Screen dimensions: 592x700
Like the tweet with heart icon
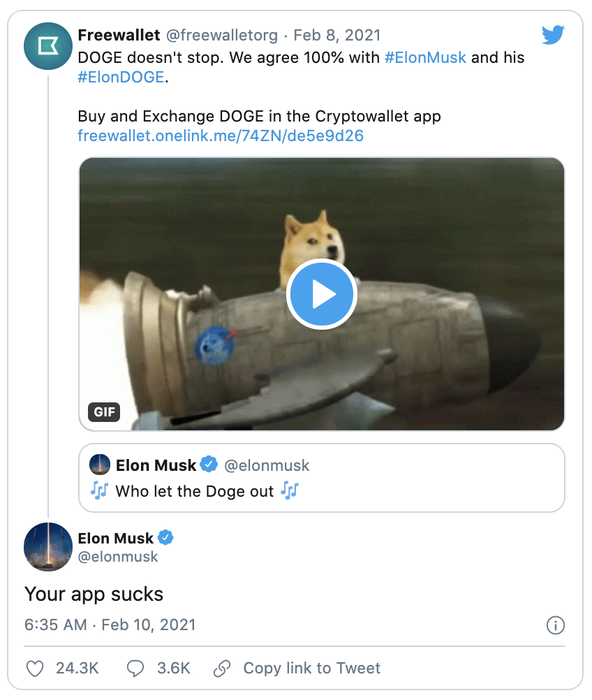tap(35, 669)
